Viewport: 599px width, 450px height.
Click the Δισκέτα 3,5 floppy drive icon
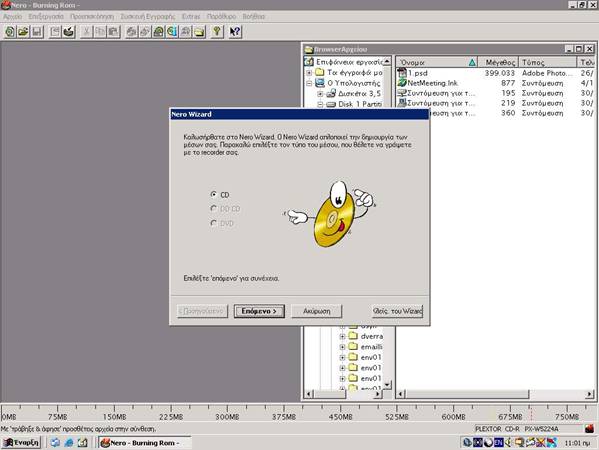[x=331, y=93]
